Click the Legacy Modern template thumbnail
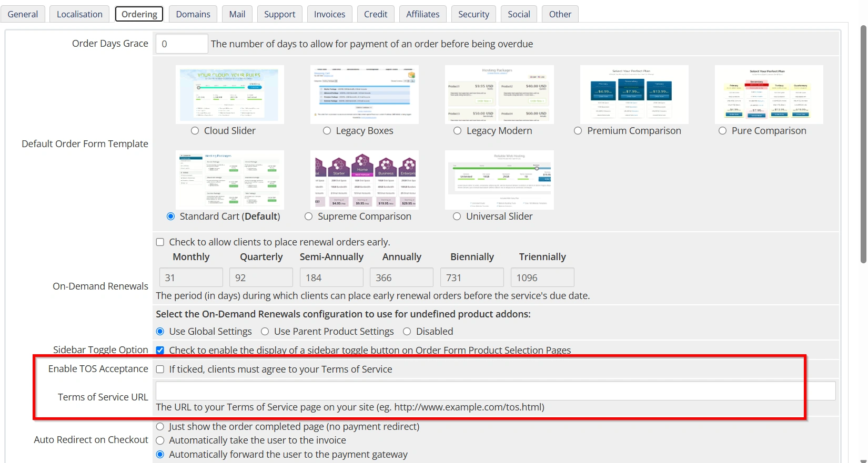 point(499,95)
